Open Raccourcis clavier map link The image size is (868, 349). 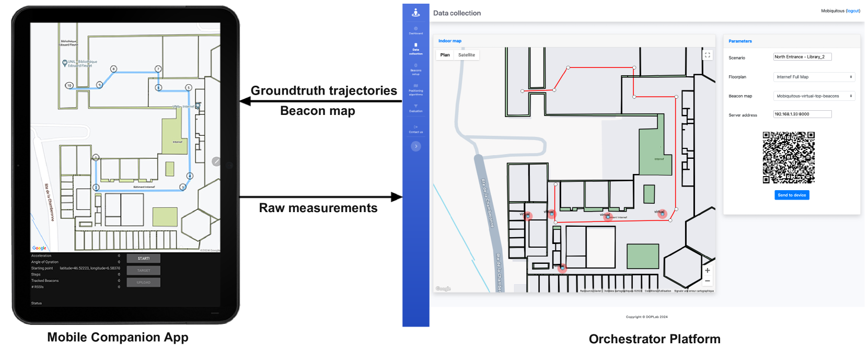[x=591, y=291]
